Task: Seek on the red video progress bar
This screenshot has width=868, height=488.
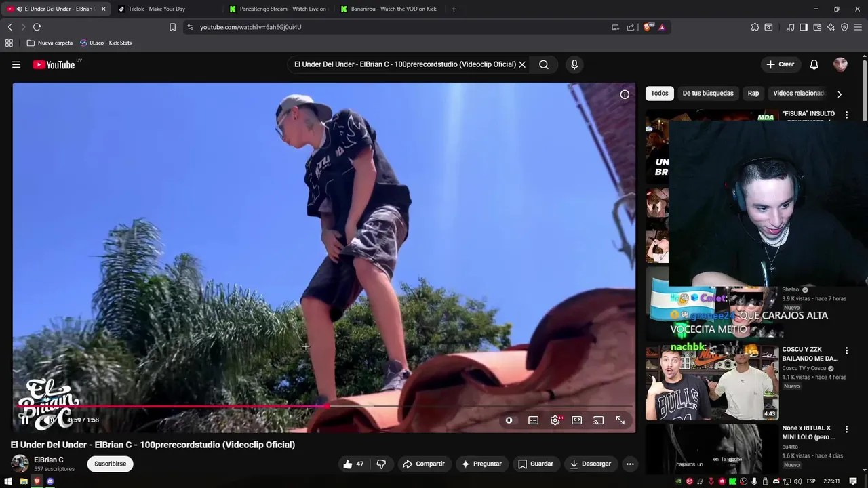Action: coord(323,406)
